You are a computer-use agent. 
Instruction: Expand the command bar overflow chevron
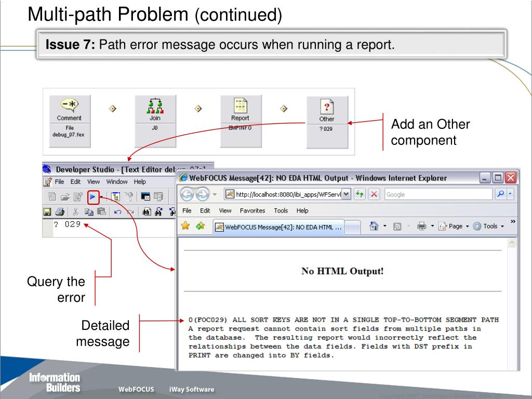click(x=513, y=221)
